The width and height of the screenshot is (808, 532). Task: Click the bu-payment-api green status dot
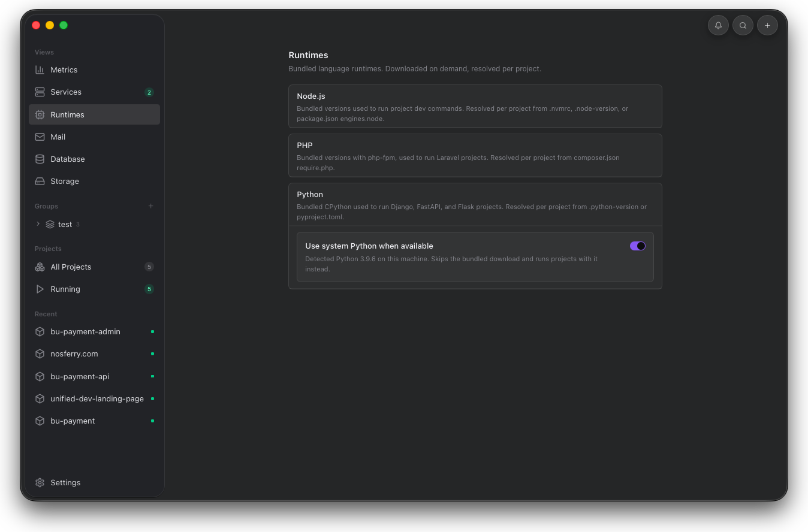152,376
